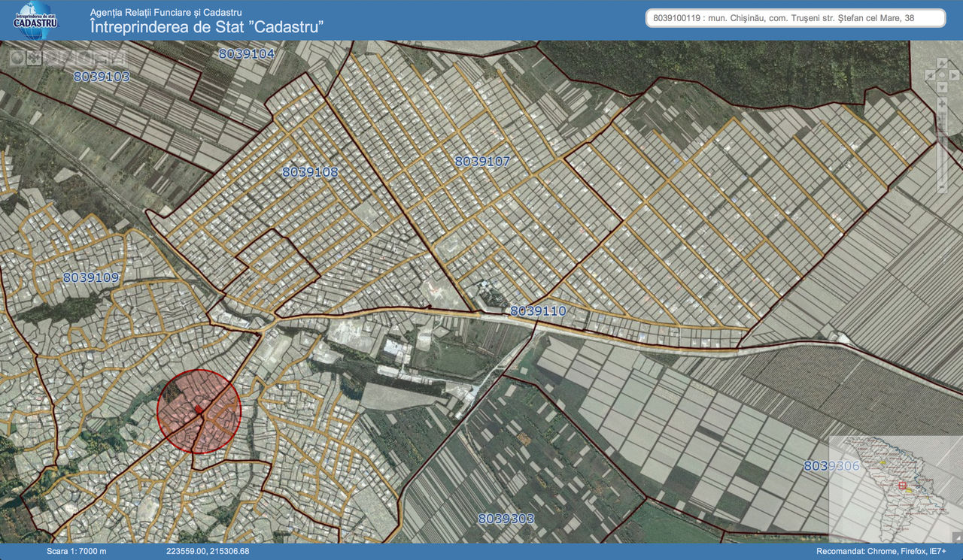
Task: Select the pan tool in map toolbar
Action: pyautogui.click(x=35, y=58)
